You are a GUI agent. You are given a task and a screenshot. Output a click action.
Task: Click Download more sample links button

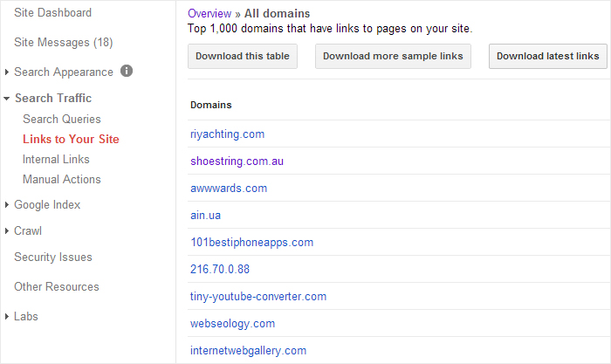[393, 57]
